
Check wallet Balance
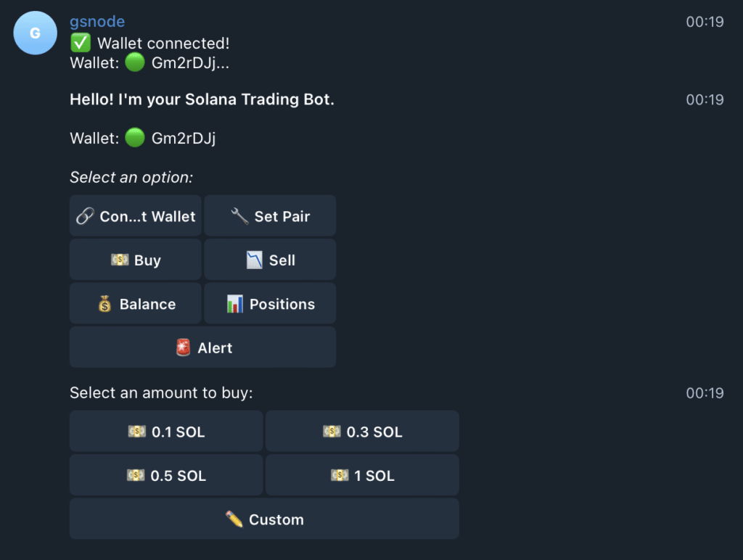point(136,303)
